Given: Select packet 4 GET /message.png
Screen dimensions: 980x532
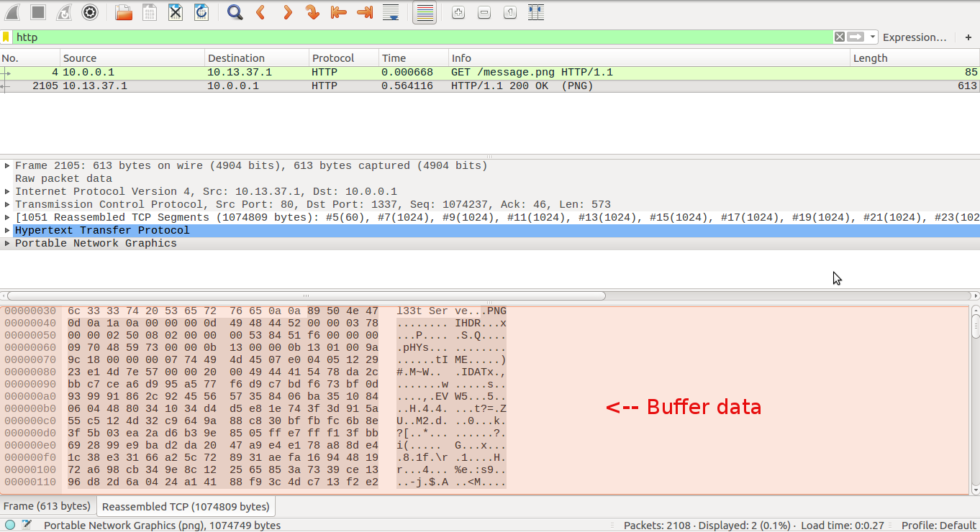Looking at the screenshot, I should tap(490, 73).
